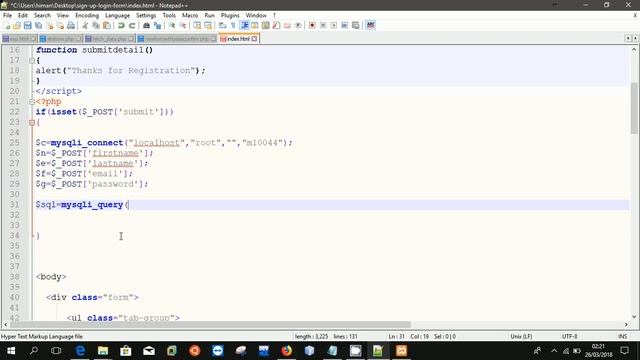The width and height of the screenshot is (640, 360).
Task: Open the File menu
Action: (7, 15)
